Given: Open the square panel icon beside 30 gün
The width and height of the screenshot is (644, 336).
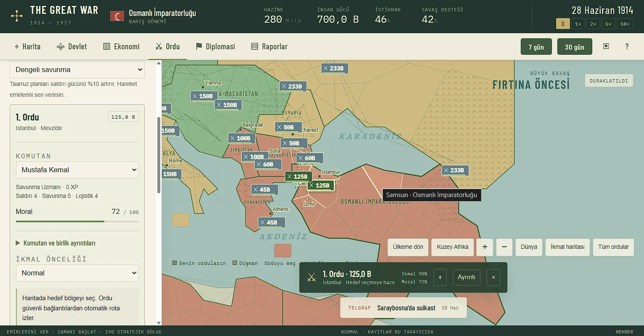Looking at the screenshot, I should click(606, 46).
